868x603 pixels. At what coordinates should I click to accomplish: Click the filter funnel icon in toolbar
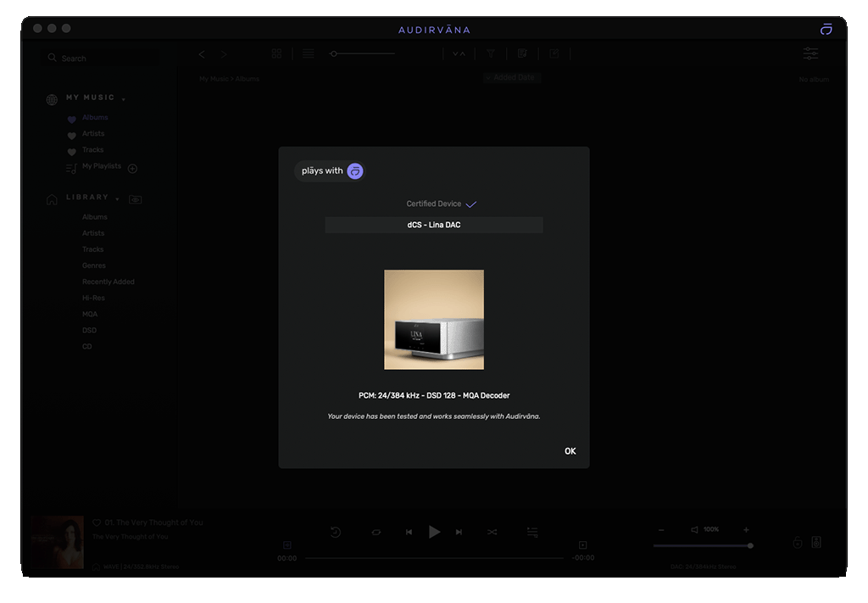[490, 53]
